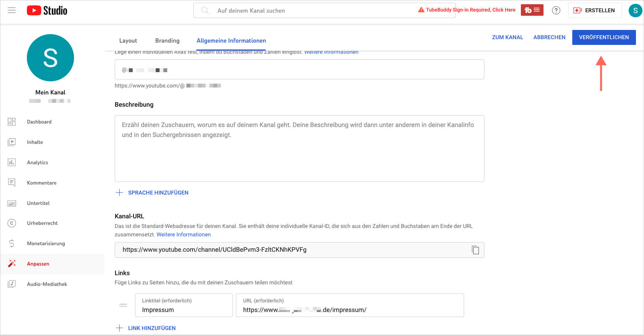644x335 pixels.
Task: Click SPRACHE HINZUFÜGEN to add language
Action: click(x=158, y=193)
